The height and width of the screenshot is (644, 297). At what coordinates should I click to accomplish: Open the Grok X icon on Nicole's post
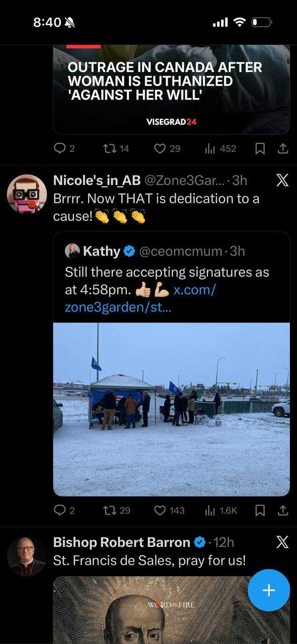point(282,180)
